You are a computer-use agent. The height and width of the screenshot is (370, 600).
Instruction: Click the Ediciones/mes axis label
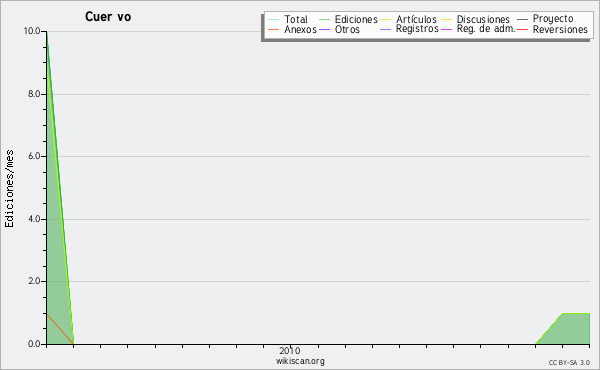point(9,189)
